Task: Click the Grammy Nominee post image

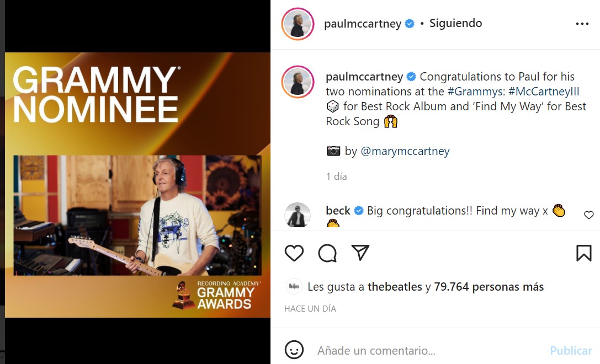Action: coord(138,185)
